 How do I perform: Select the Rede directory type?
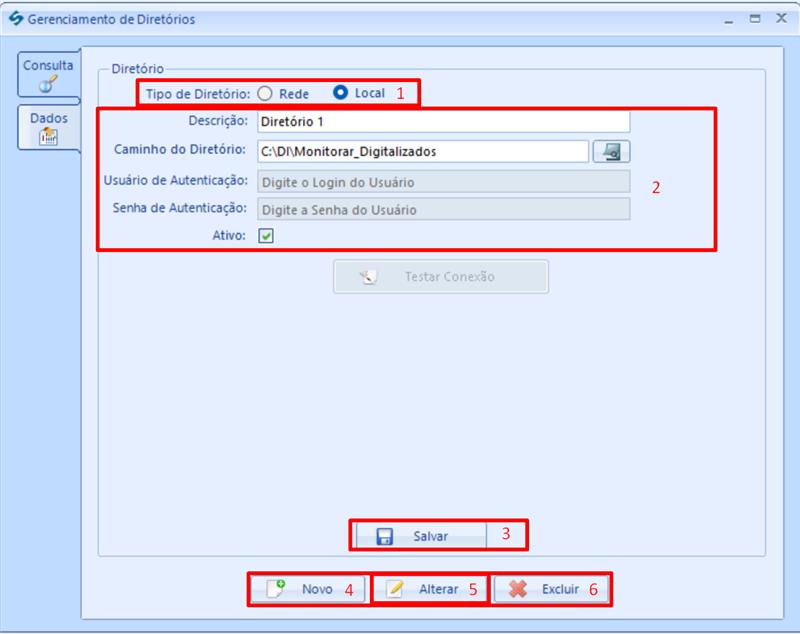pos(265,93)
